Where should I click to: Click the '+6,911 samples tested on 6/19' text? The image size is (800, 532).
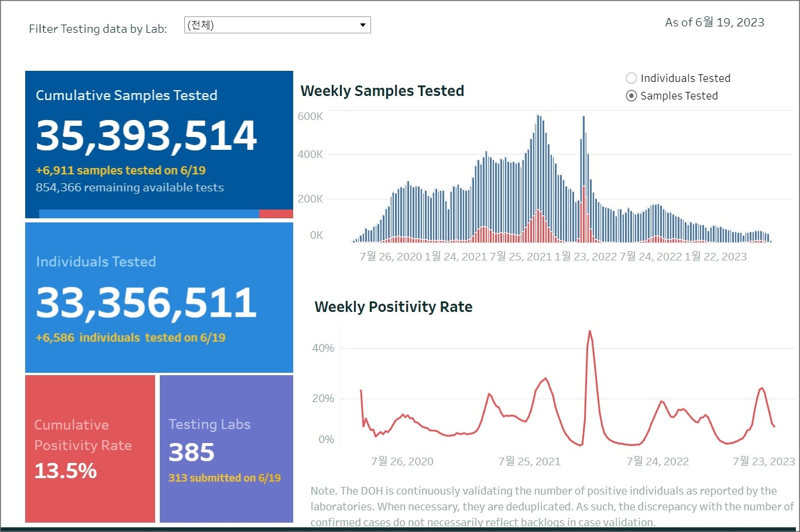click(121, 170)
